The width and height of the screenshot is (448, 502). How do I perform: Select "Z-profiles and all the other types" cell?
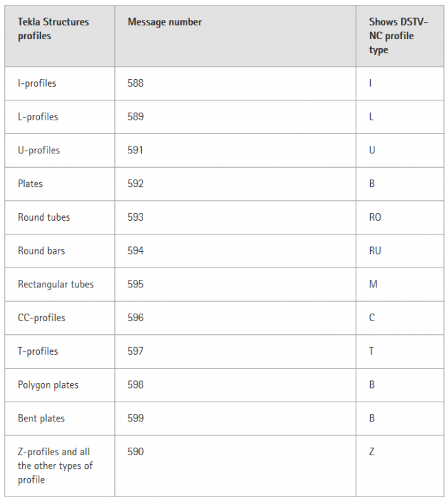54,466
